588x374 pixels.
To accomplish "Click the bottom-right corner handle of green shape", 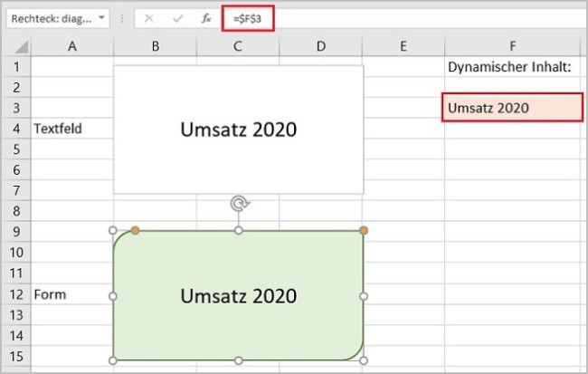I will [x=363, y=360].
